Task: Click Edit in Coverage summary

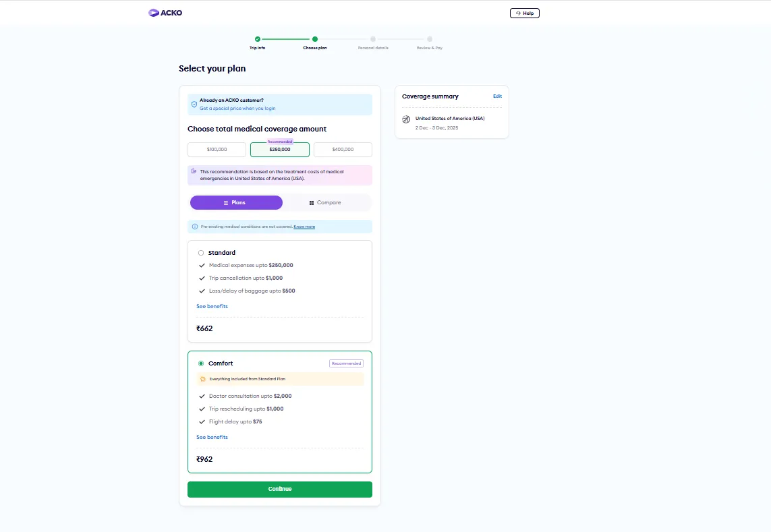Action: click(x=497, y=96)
